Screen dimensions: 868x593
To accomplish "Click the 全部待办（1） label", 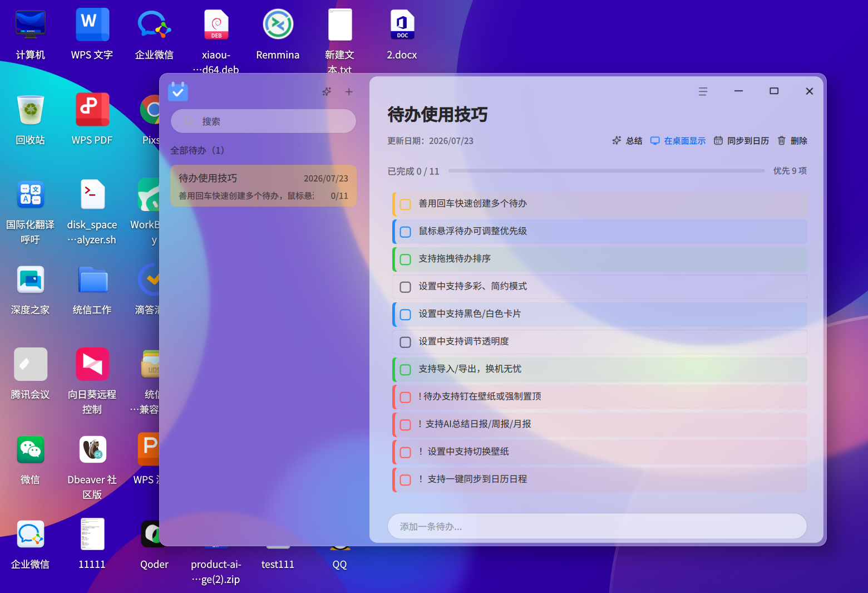I will tap(197, 150).
